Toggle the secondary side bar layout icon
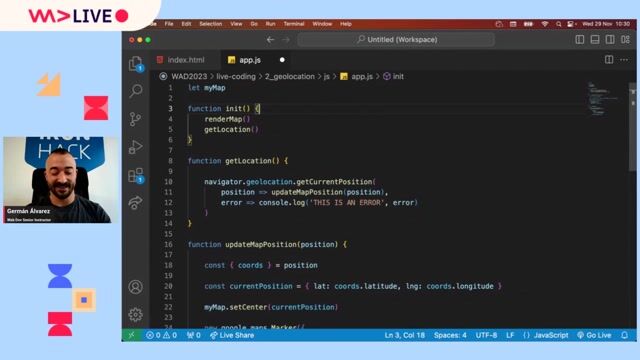 [610, 40]
